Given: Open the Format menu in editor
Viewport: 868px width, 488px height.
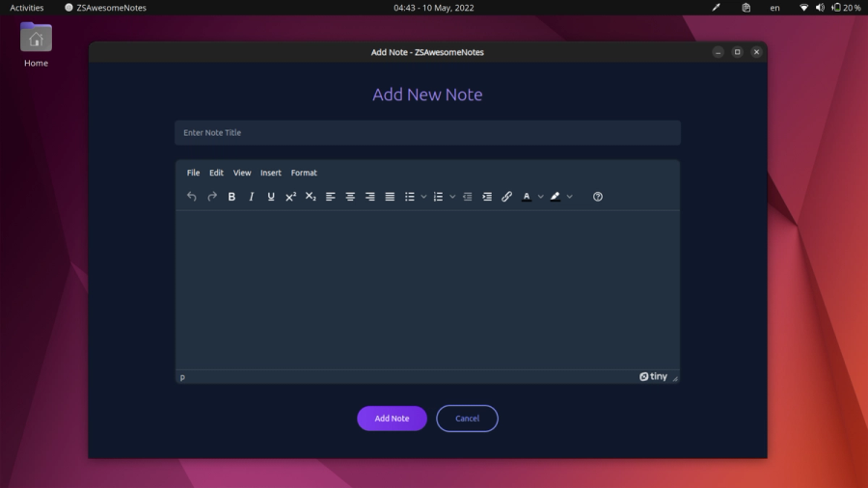Looking at the screenshot, I should click(x=304, y=173).
